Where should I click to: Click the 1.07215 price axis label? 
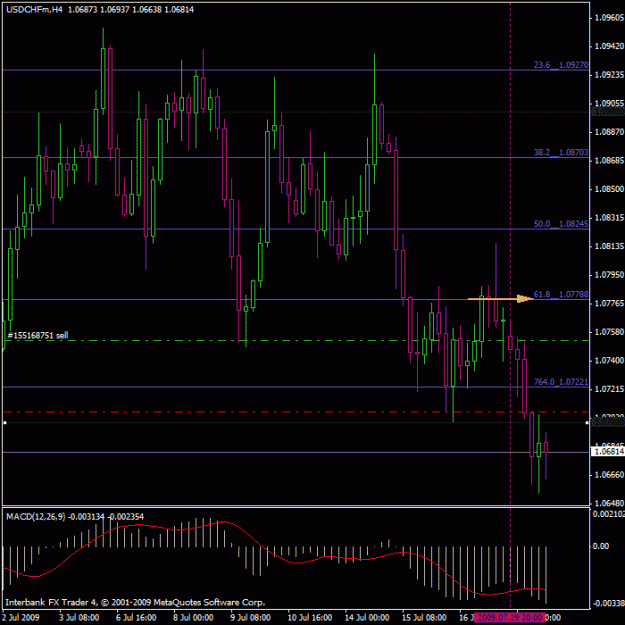point(609,389)
